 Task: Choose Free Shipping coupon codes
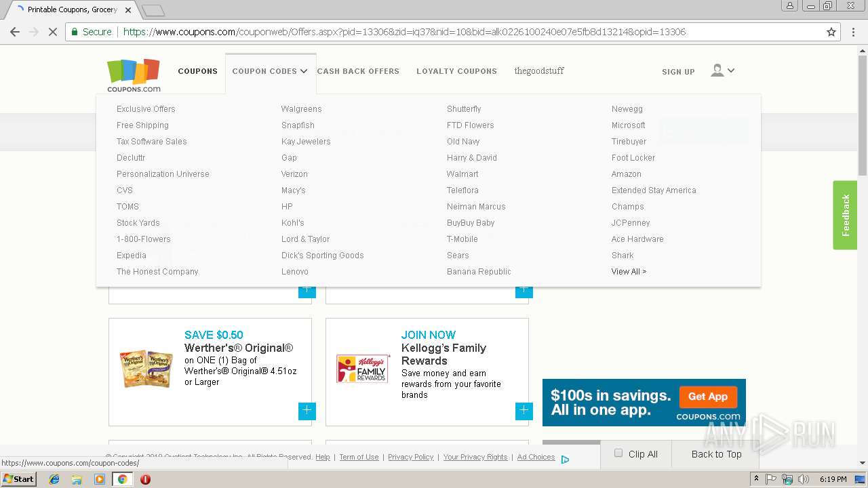[142, 125]
